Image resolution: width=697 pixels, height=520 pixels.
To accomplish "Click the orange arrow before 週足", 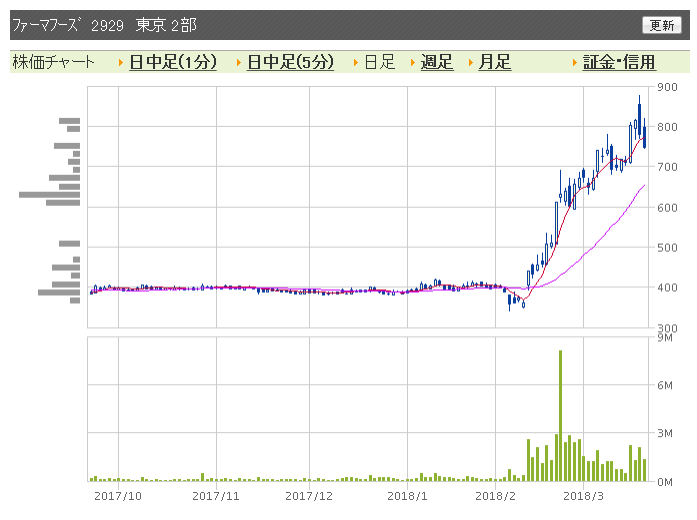I will pyautogui.click(x=413, y=63).
